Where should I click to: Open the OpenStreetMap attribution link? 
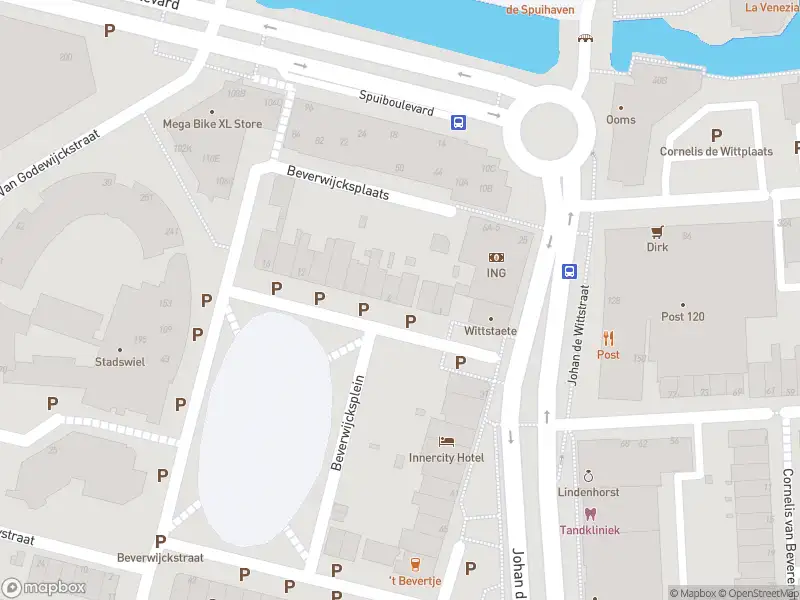click(760, 593)
